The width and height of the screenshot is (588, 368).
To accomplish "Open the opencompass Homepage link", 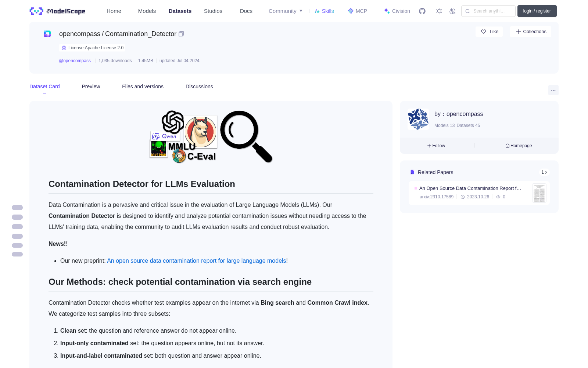I will point(519,146).
